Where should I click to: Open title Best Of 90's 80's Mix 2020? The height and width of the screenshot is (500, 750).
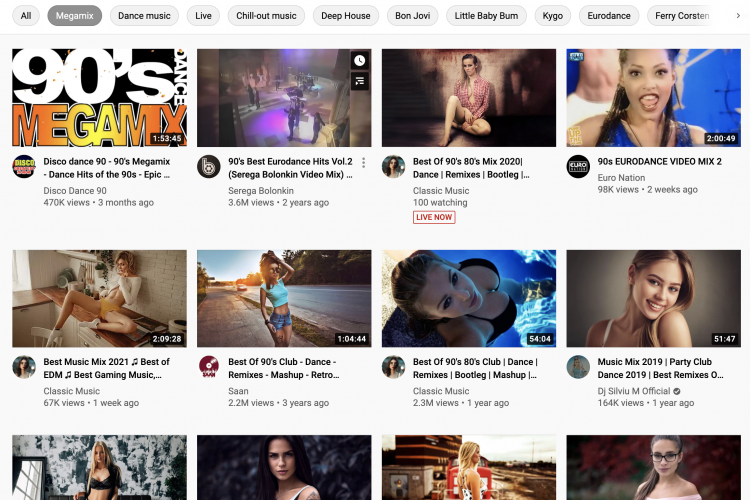tap(471, 168)
